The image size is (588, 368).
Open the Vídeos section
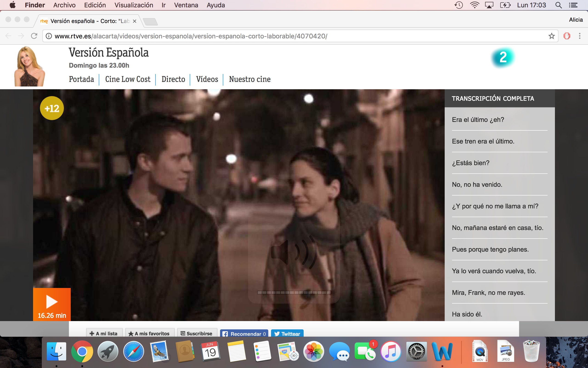click(x=207, y=79)
